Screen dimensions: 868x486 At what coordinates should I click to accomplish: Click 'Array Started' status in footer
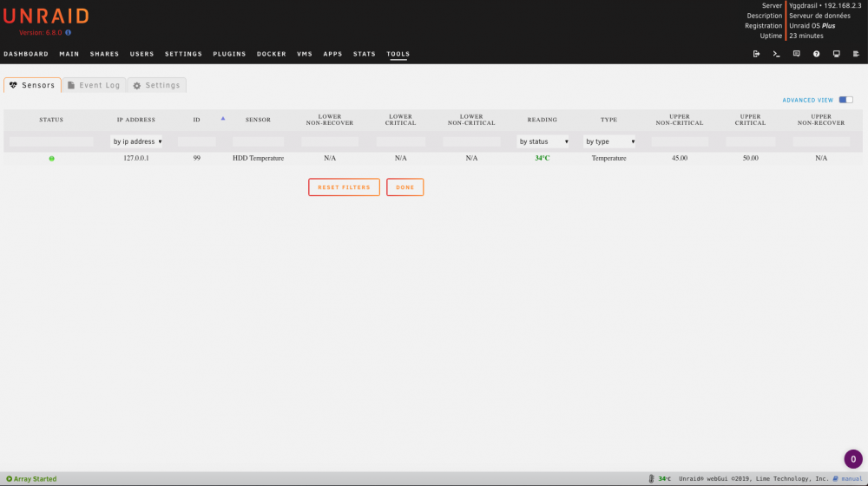click(x=31, y=479)
